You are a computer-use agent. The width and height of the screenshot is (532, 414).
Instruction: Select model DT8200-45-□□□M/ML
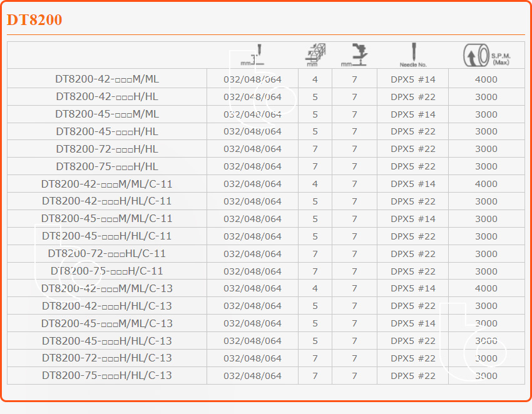(107, 114)
